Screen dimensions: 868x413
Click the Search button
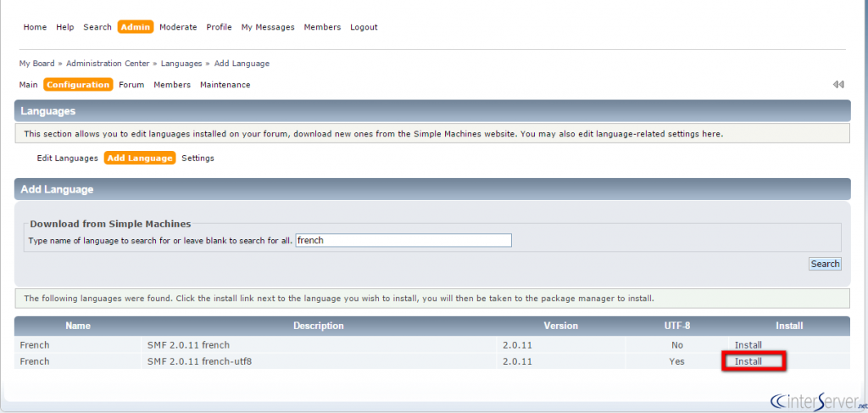825,264
